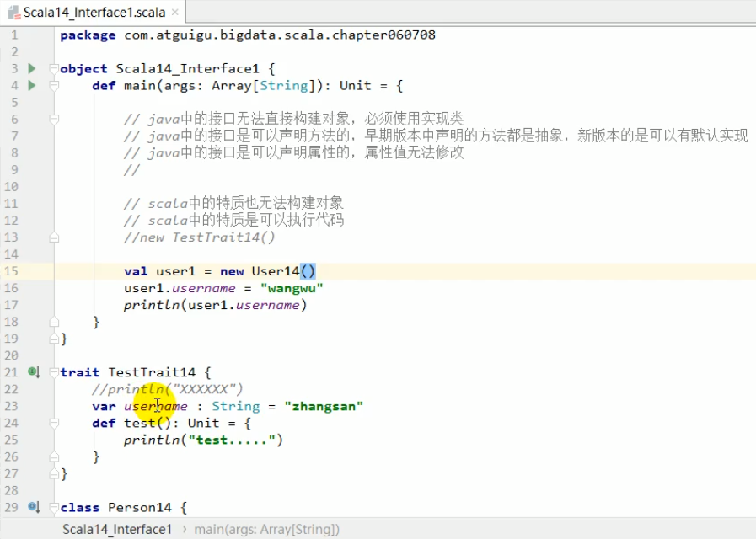The height and width of the screenshot is (539, 756).
Task: Click the 'main' method name on line 4
Action: coord(140,85)
